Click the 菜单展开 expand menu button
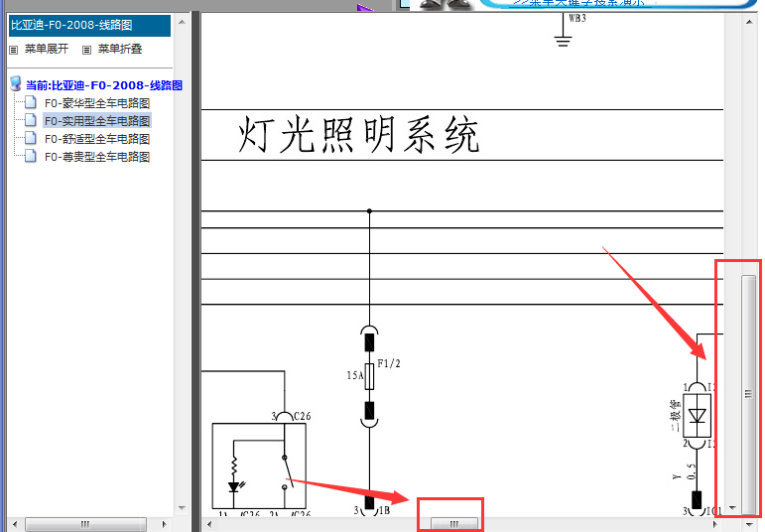The image size is (765, 532). coord(47,49)
